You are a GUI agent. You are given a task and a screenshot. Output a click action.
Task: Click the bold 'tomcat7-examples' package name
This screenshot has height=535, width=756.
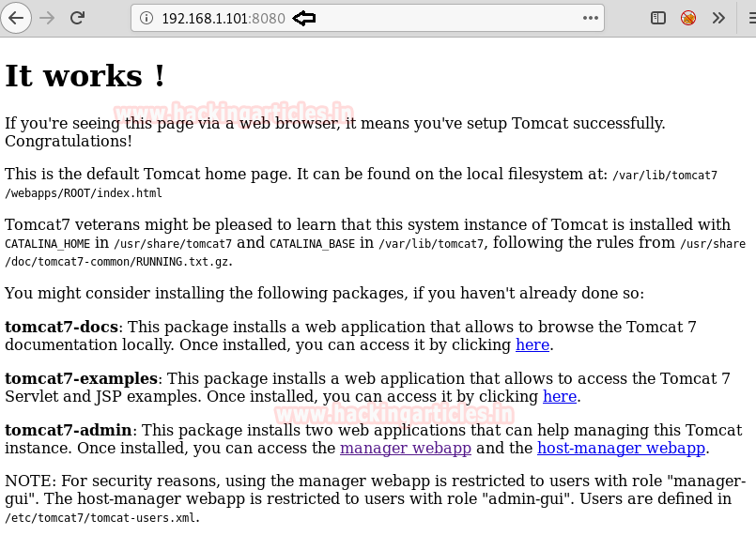pyautogui.click(x=81, y=379)
